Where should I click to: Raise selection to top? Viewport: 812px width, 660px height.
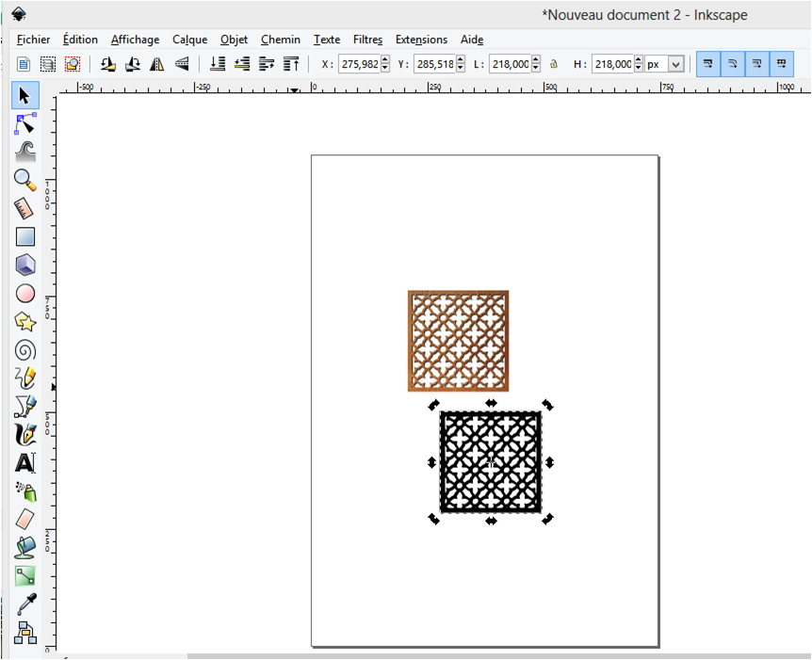coord(291,64)
